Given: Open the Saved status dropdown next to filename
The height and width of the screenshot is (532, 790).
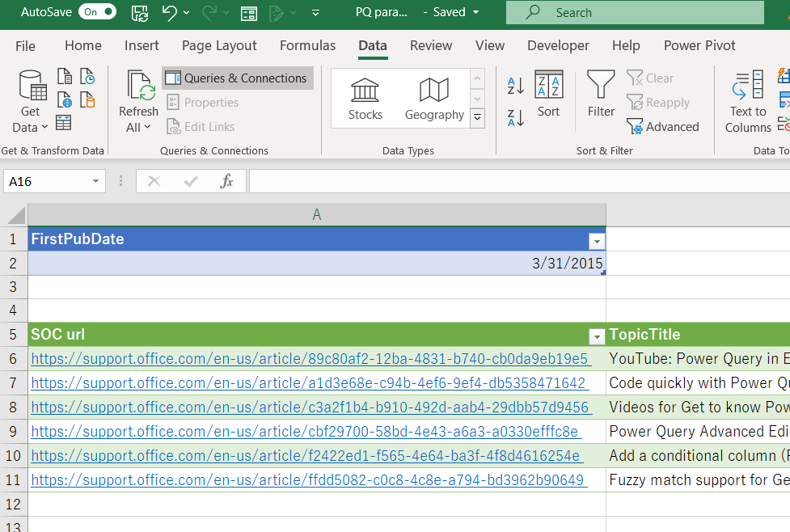Looking at the screenshot, I should pos(476,12).
